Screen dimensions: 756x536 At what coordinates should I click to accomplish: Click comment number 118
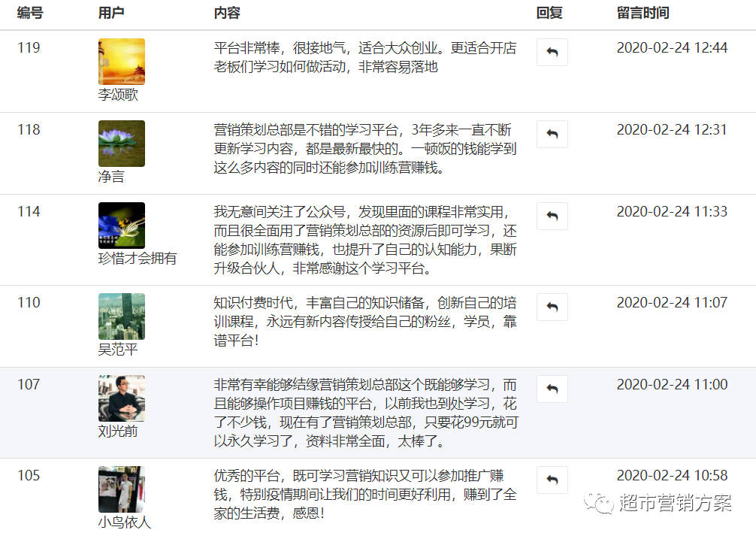(29, 130)
